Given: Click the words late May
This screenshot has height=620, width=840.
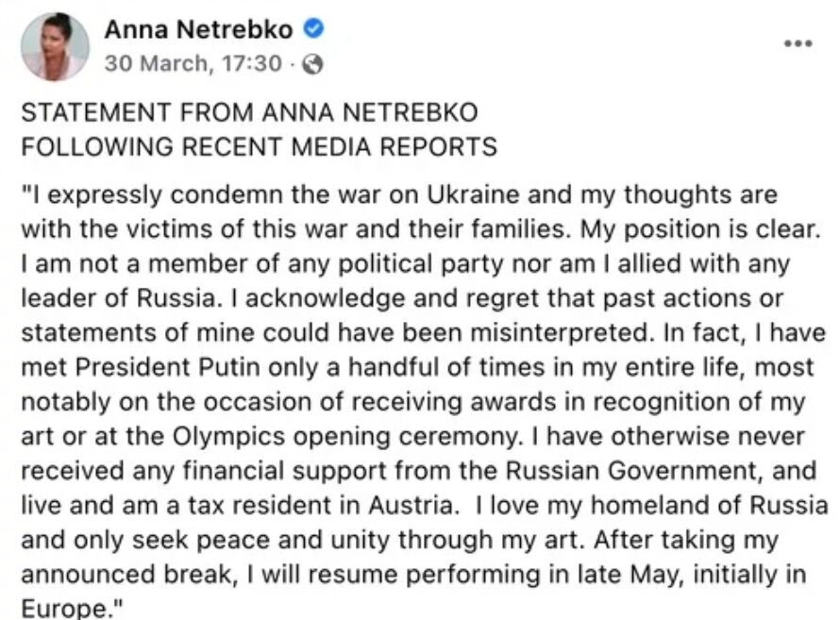Looking at the screenshot, I should click(x=628, y=575).
